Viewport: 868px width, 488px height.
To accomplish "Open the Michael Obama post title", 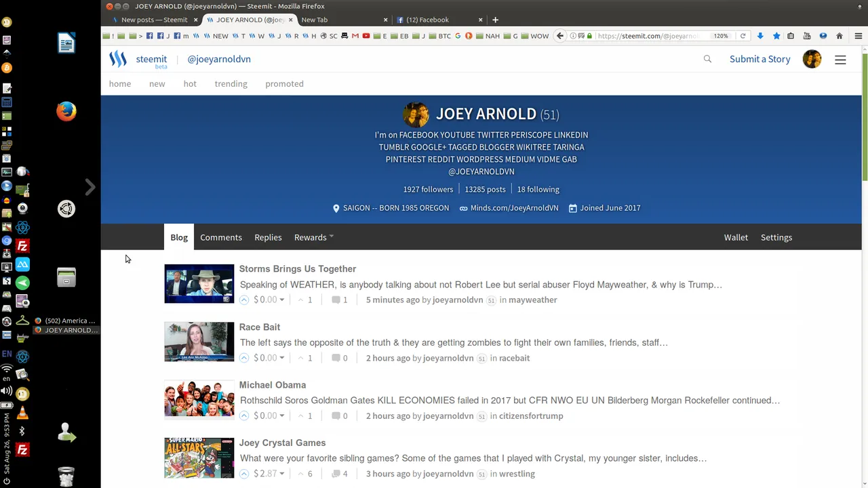I will click(273, 385).
